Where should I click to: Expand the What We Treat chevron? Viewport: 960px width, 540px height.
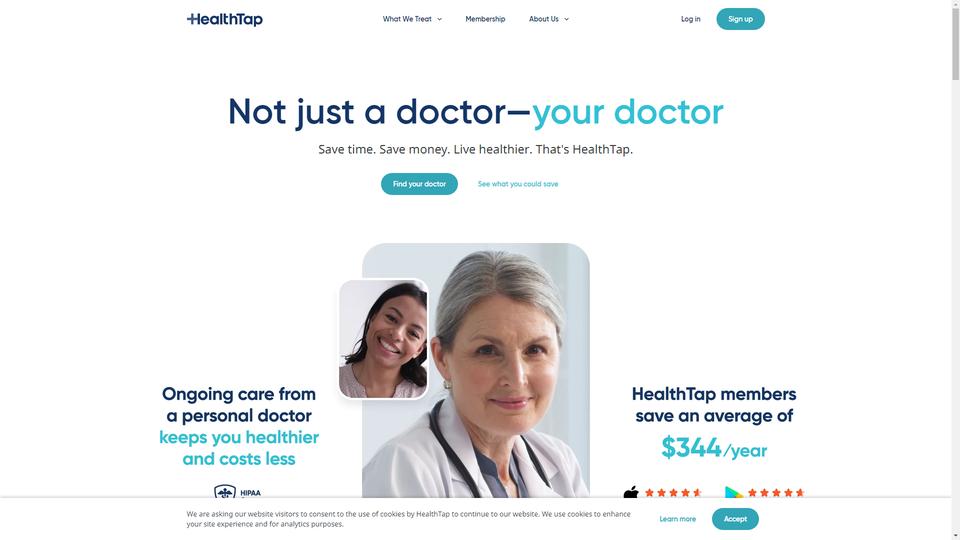(439, 20)
